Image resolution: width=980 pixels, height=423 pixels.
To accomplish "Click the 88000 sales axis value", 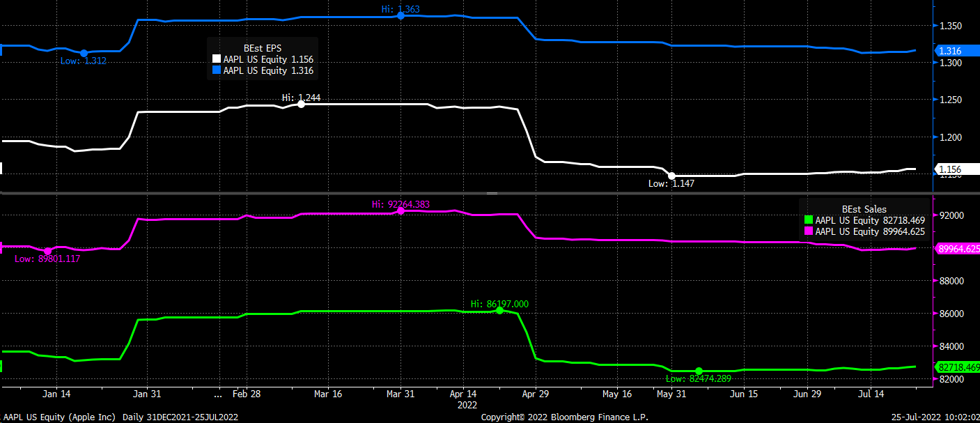I will coord(950,281).
